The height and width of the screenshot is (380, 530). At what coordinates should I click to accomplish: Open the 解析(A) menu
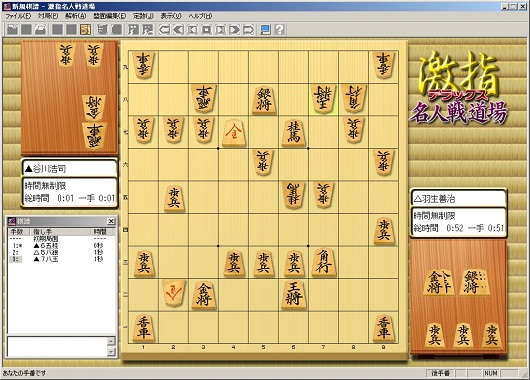(x=76, y=16)
